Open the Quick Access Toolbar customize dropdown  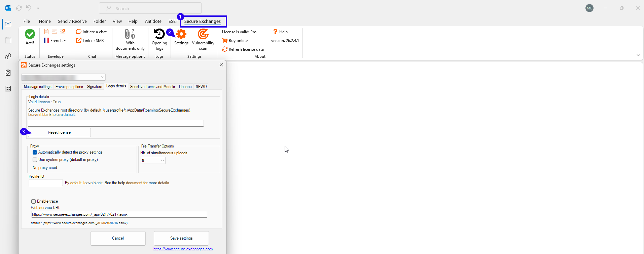click(38, 8)
